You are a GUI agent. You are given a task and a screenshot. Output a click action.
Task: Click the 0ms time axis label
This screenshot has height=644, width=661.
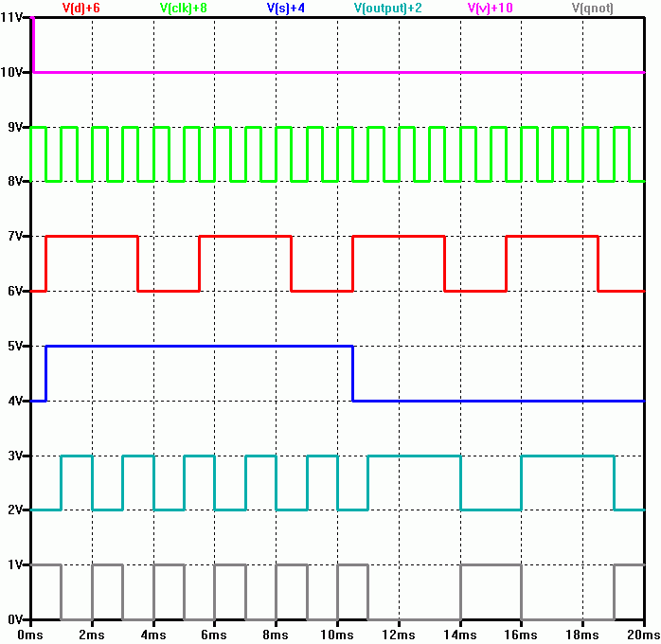pyautogui.click(x=30, y=635)
